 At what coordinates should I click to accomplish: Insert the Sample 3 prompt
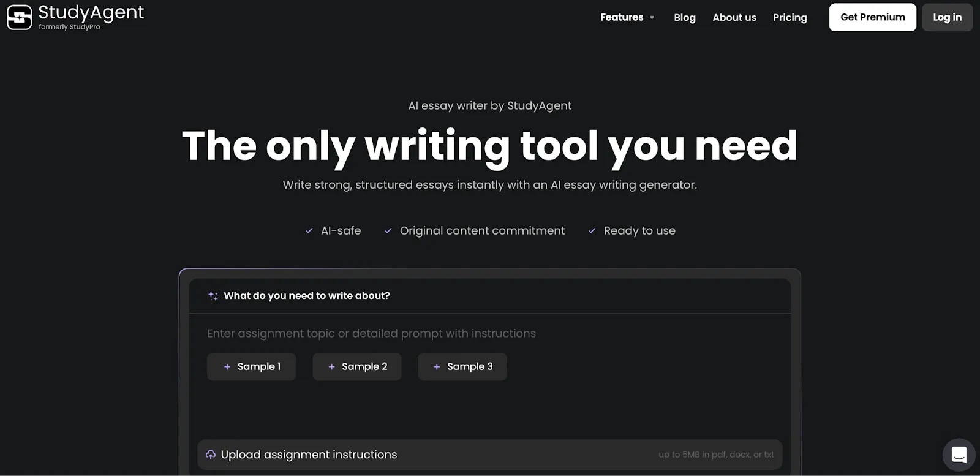(462, 366)
